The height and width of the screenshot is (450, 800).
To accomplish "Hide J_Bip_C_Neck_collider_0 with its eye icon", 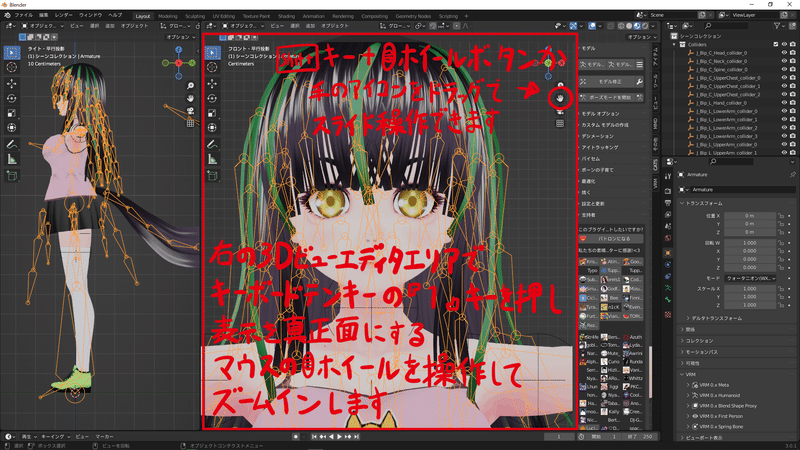I will point(784,61).
